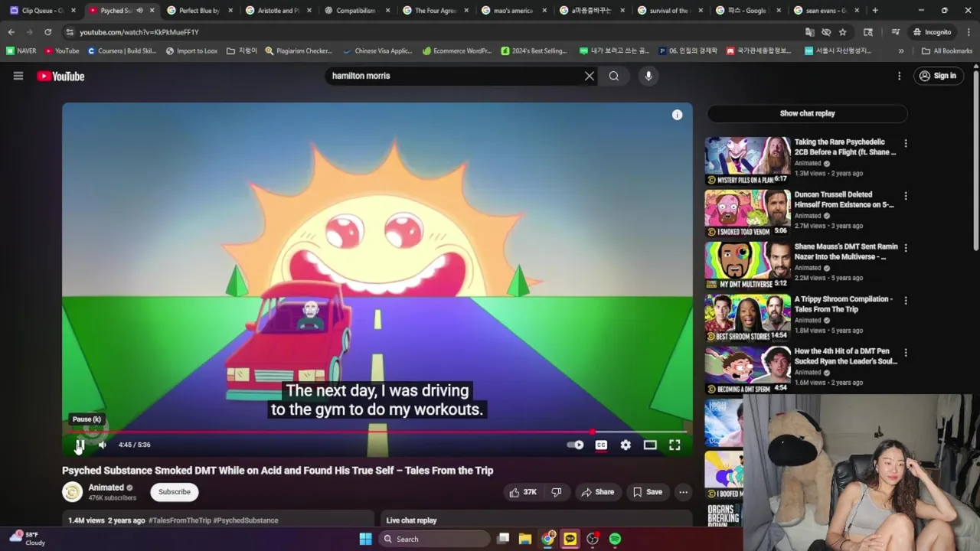This screenshot has height=551, width=980.
Task: Switch to the Clip Queue browser tab
Action: 42,11
